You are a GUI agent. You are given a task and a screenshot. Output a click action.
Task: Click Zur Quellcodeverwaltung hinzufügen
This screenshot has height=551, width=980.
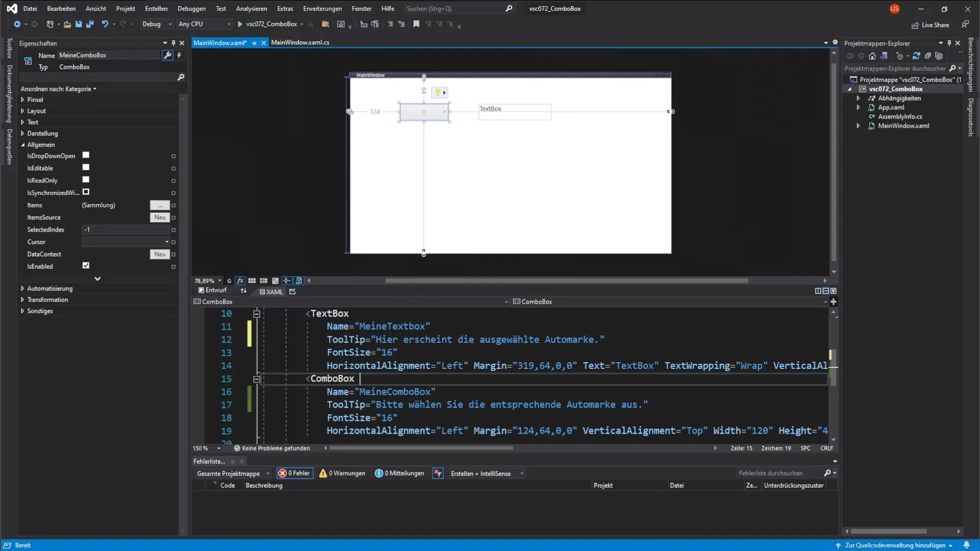(895, 545)
